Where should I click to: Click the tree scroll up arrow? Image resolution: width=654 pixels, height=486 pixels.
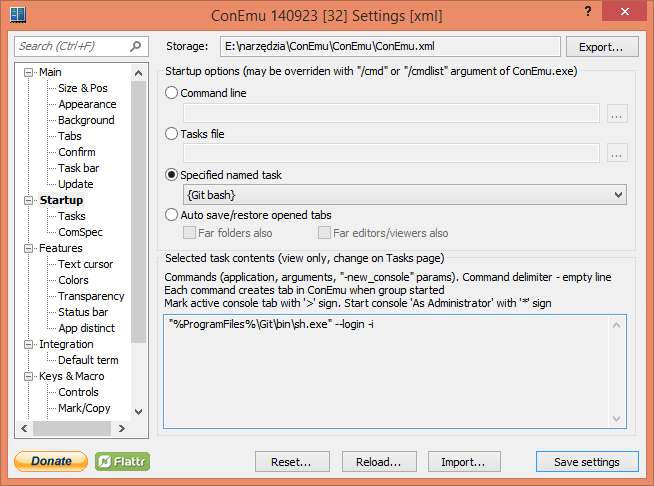tap(138, 73)
